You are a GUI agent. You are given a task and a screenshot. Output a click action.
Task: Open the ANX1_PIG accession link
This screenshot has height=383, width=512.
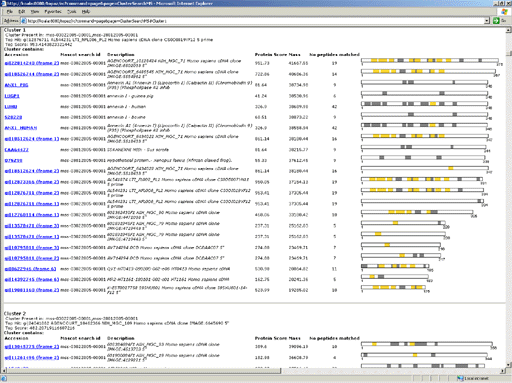click(x=16, y=85)
